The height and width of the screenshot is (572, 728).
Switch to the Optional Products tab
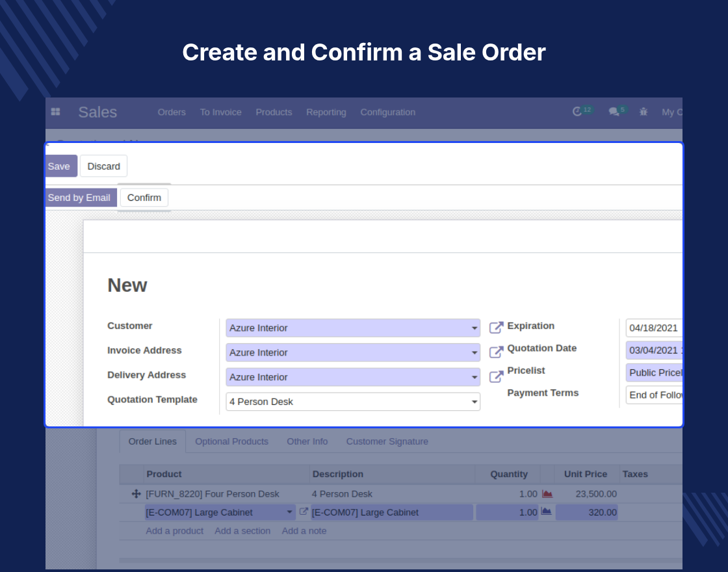(231, 441)
